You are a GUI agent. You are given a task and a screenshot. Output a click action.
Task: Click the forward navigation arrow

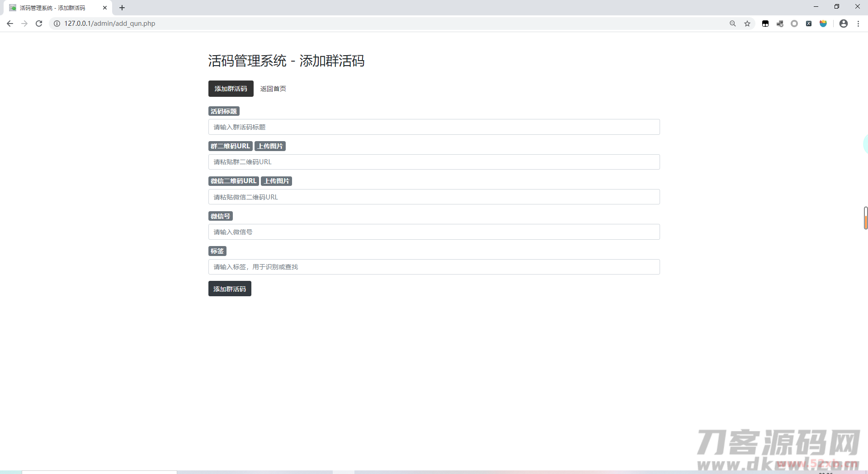(24, 23)
